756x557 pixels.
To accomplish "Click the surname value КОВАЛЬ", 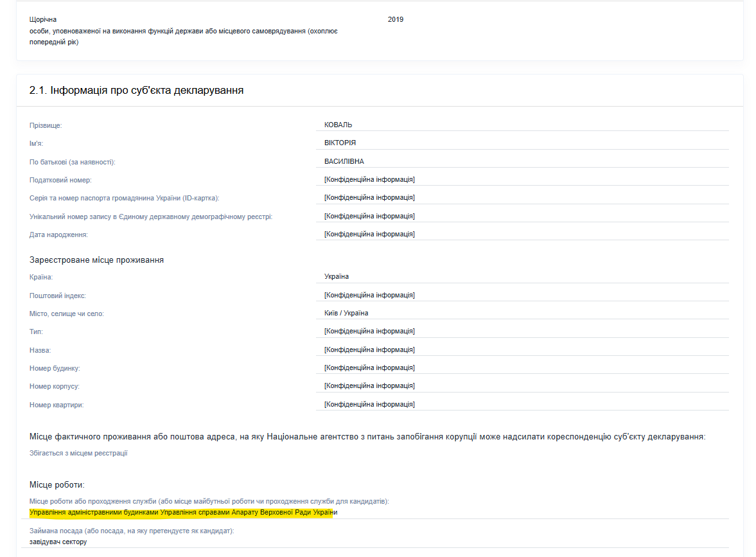I will [338, 125].
